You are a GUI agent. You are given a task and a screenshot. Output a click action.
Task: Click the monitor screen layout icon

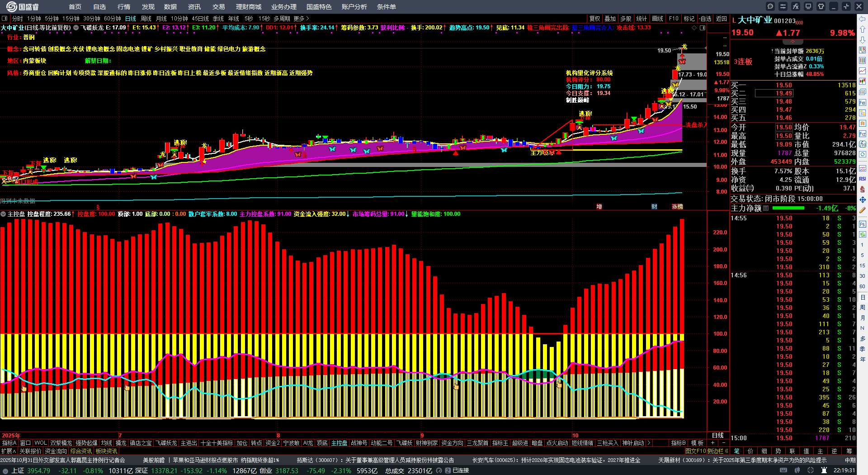(808, 6)
